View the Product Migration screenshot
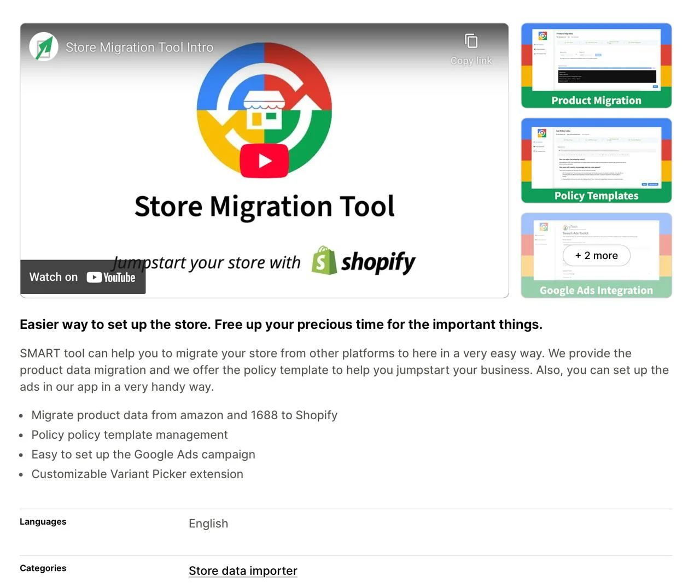Viewport: 700px width, 588px height. [596, 65]
